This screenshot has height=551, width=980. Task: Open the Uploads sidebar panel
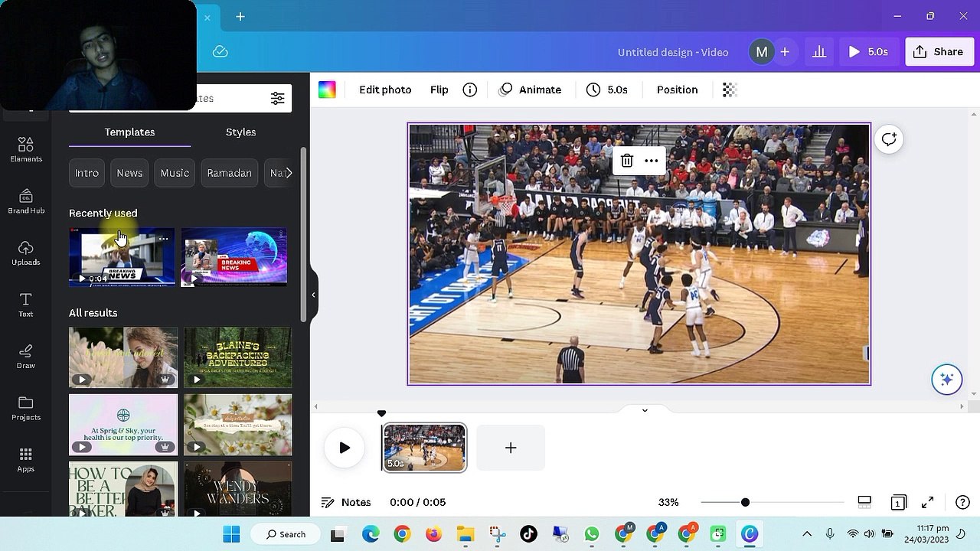26,253
